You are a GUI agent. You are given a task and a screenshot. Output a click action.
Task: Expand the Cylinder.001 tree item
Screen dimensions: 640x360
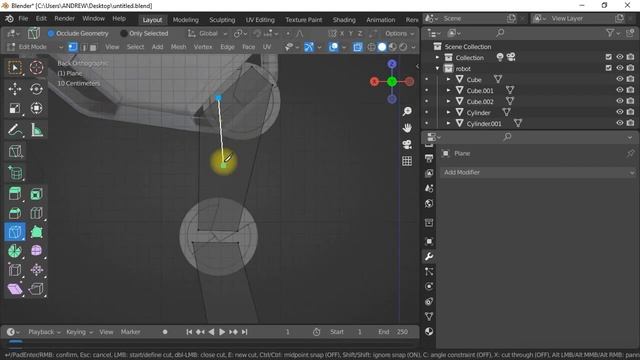point(448,123)
